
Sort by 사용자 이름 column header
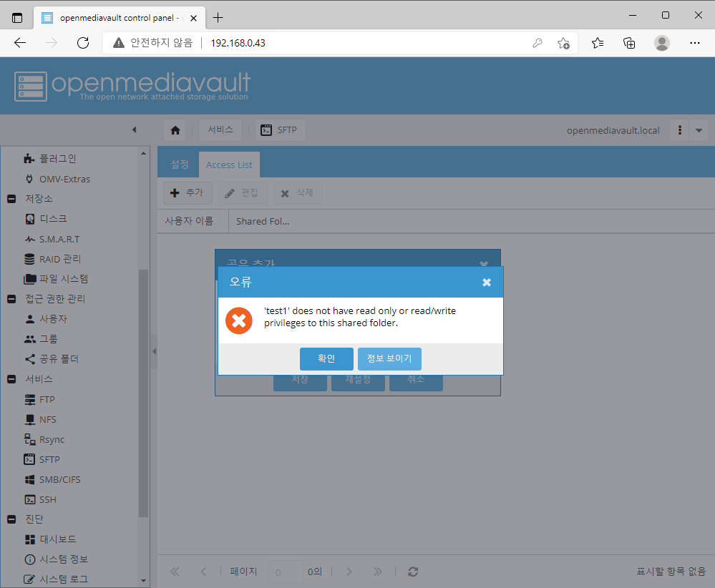pos(193,221)
